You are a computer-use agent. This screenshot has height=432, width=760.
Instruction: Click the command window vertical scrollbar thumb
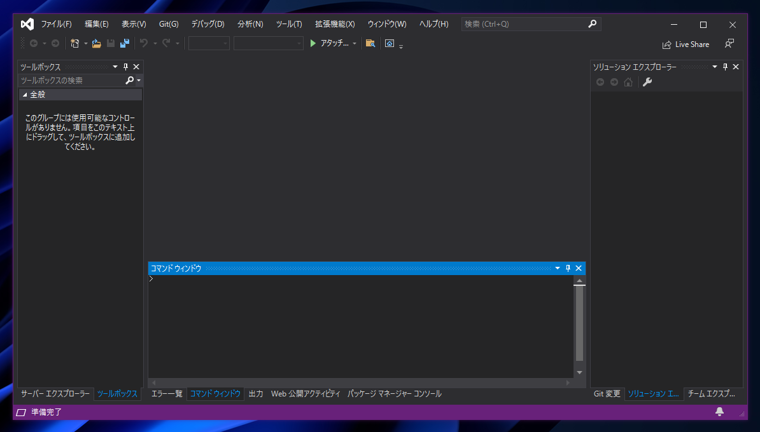pyautogui.click(x=579, y=323)
